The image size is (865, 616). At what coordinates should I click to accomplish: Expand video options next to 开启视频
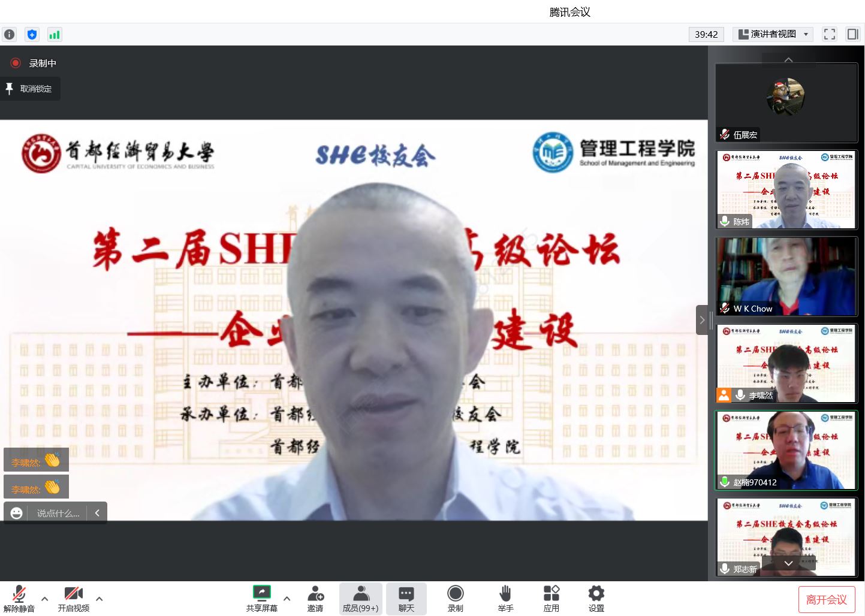pyautogui.click(x=100, y=599)
